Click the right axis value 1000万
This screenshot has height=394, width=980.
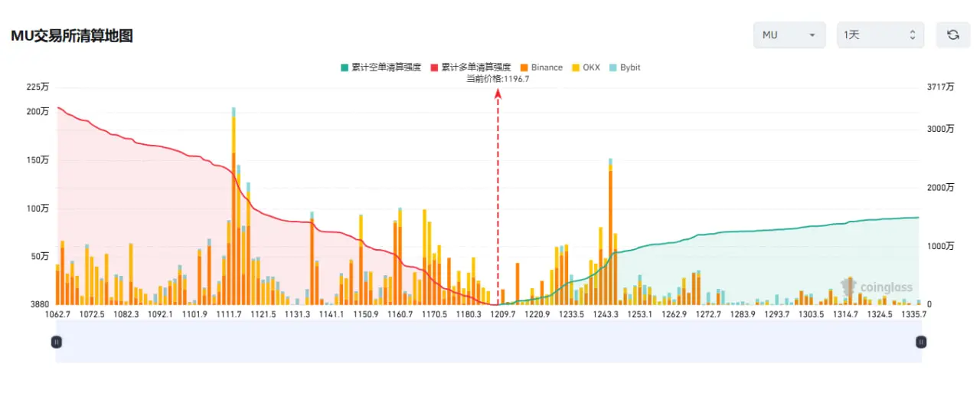940,246
